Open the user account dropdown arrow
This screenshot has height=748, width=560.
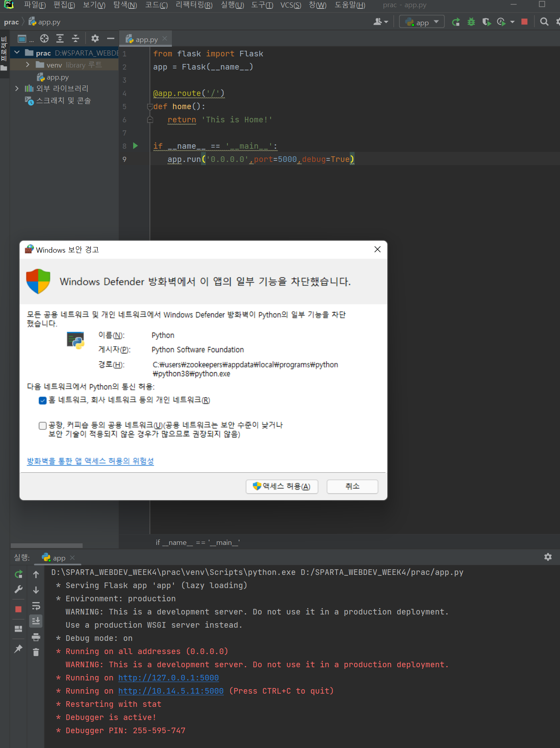pyautogui.click(x=386, y=22)
